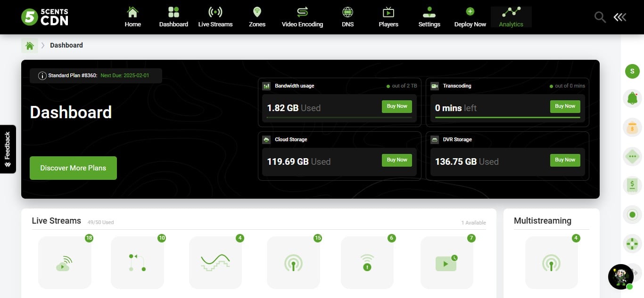Image resolution: width=644 pixels, height=298 pixels.
Task: Open the Multistreaming antenna card (4)
Action: point(552,262)
